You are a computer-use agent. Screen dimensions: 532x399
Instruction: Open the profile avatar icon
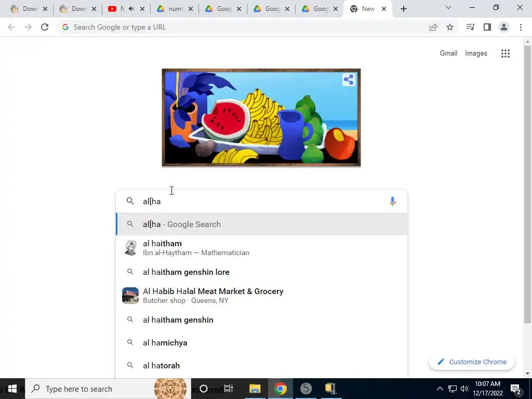click(504, 27)
